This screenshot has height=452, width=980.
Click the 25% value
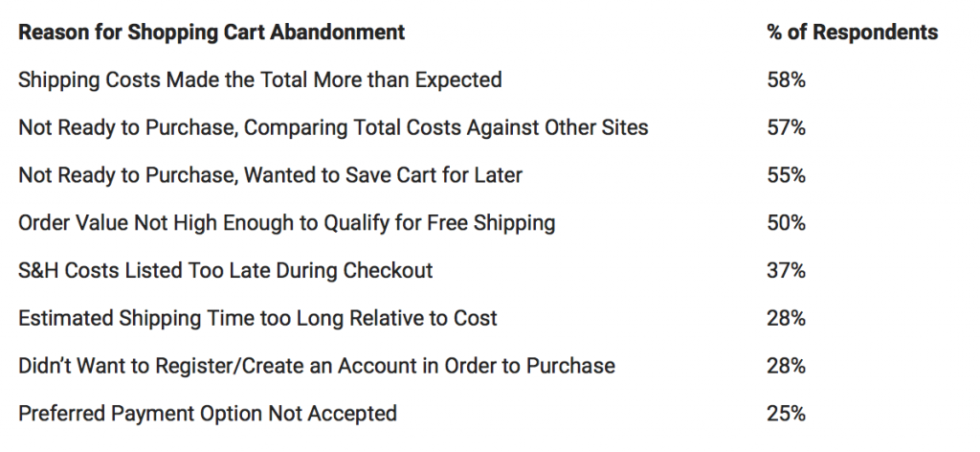click(x=787, y=414)
